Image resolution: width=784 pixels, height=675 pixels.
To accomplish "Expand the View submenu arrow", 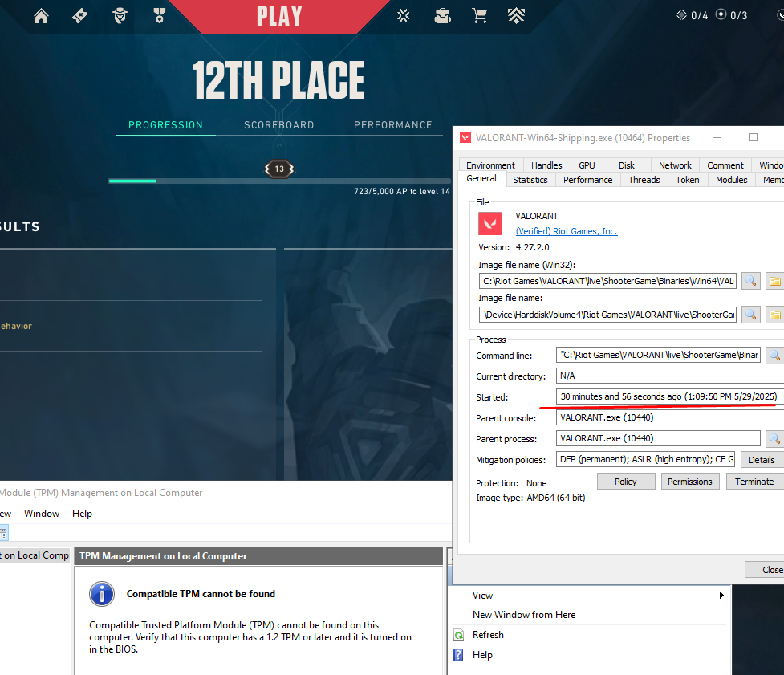I will pyautogui.click(x=721, y=596).
